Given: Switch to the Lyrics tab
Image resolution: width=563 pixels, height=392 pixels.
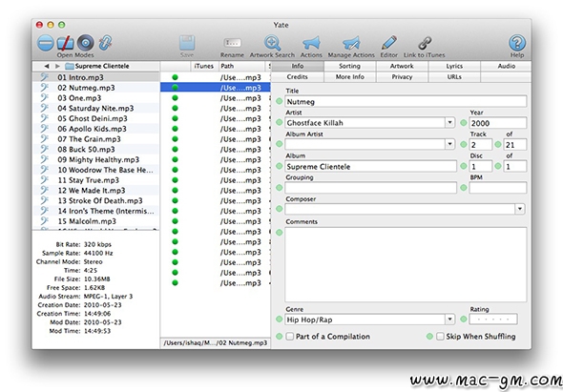Looking at the screenshot, I should tap(454, 66).
